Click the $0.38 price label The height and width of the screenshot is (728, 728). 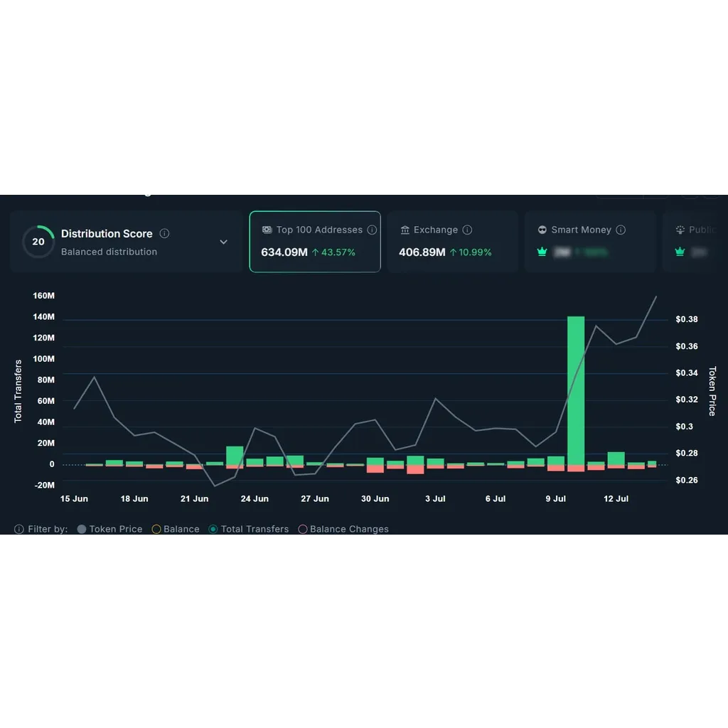[x=687, y=319]
